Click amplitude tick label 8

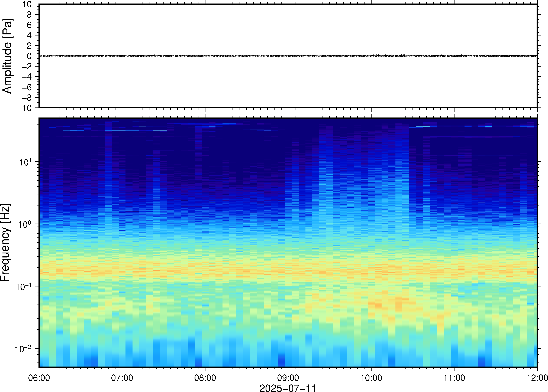[x=29, y=14]
